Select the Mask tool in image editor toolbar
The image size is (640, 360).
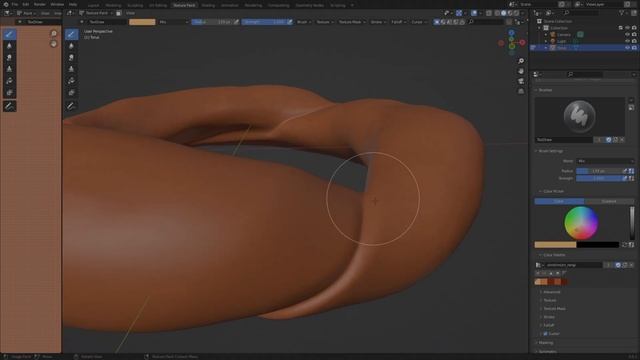coord(9,93)
